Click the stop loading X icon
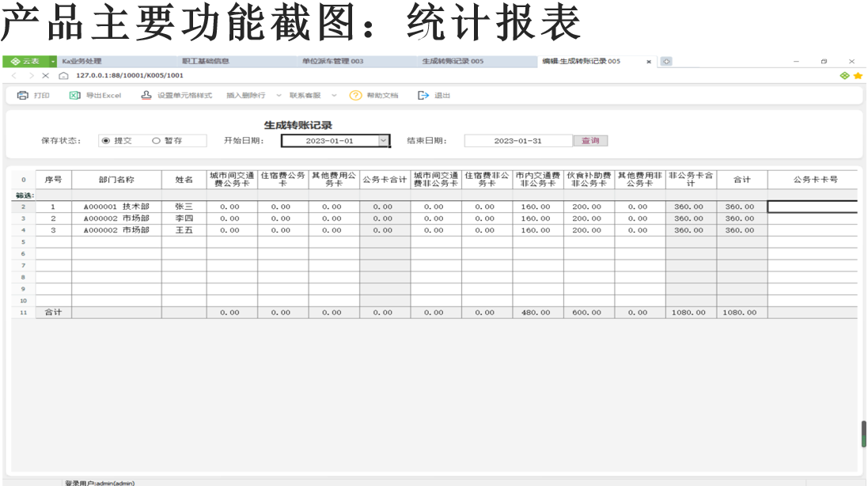The width and height of the screenshot is (868, 486). point(46,75)
